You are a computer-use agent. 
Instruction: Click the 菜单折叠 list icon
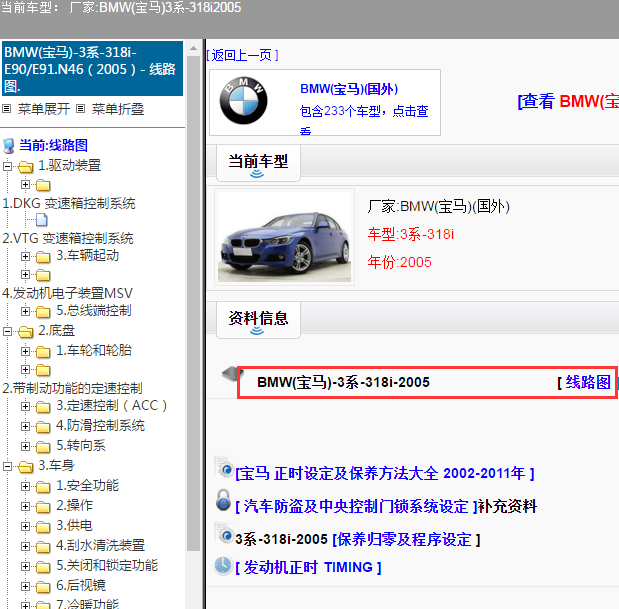click(x=81, y=109)
